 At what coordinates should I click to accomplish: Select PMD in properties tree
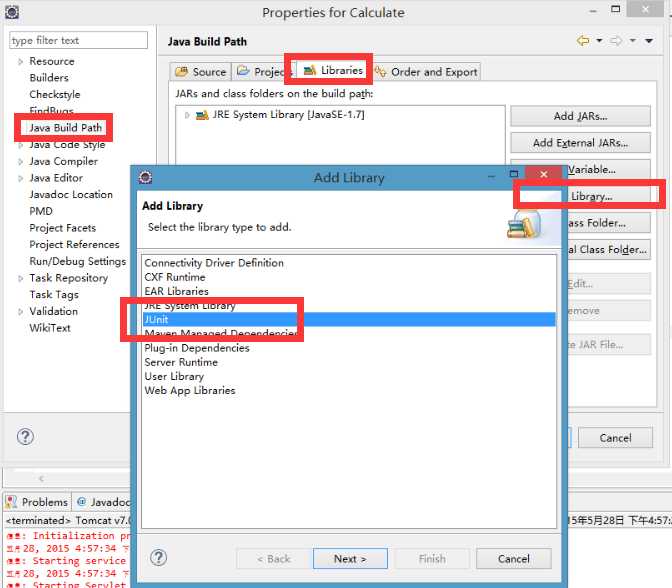pyautogui.click(x=41, y=211)
